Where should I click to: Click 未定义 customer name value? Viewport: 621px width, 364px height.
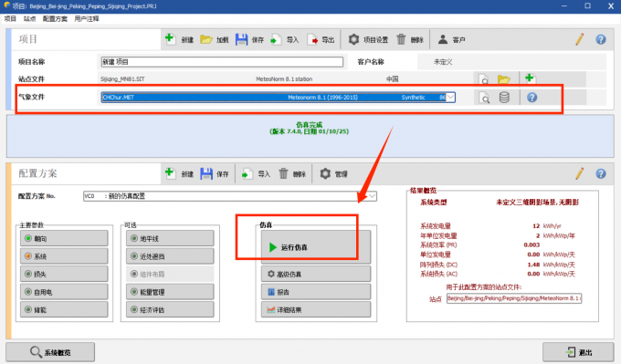tap(443, 62)
